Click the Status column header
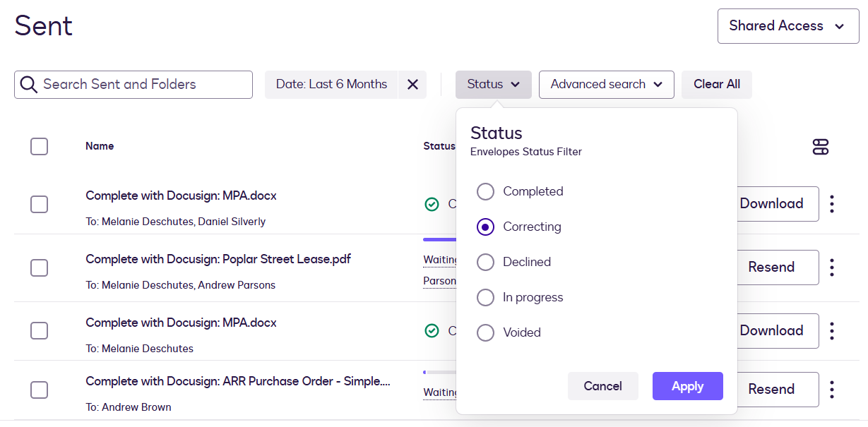This screenshot has width=868, height=427. [x=439, y=146]
